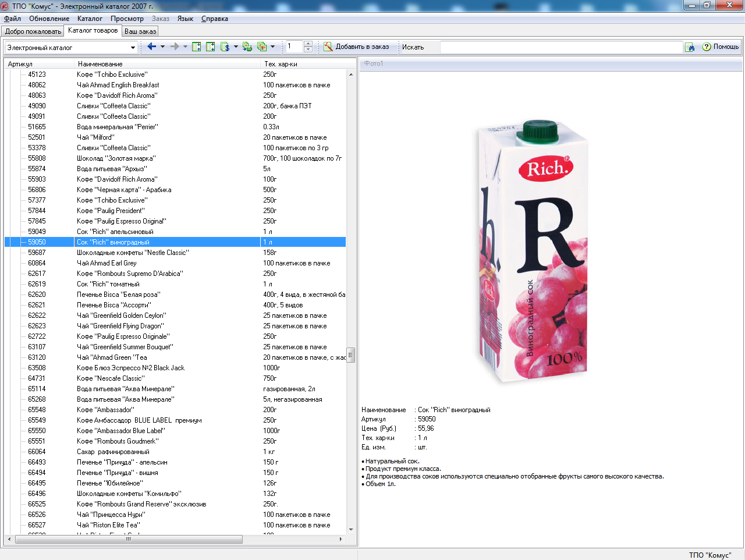
Task: Select row 62619 Сок "Rich" томатный
Action: 175,284
